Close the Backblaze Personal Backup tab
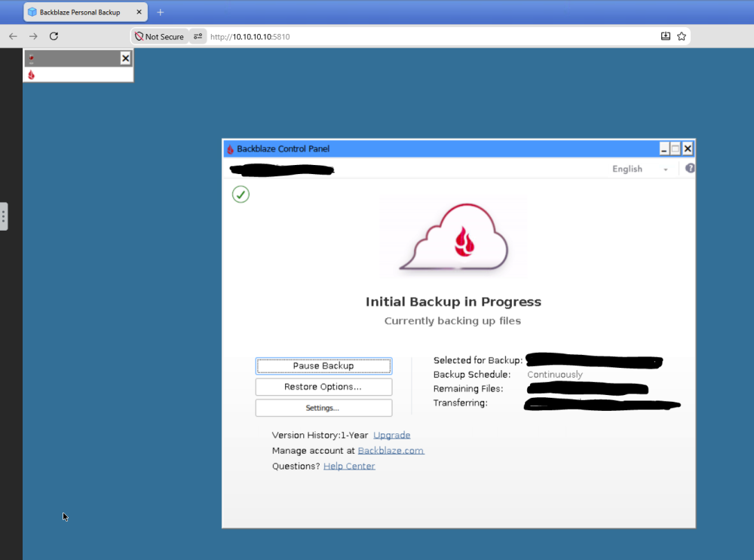The height and width of the screenshot is (560, 754). [139, 12]
